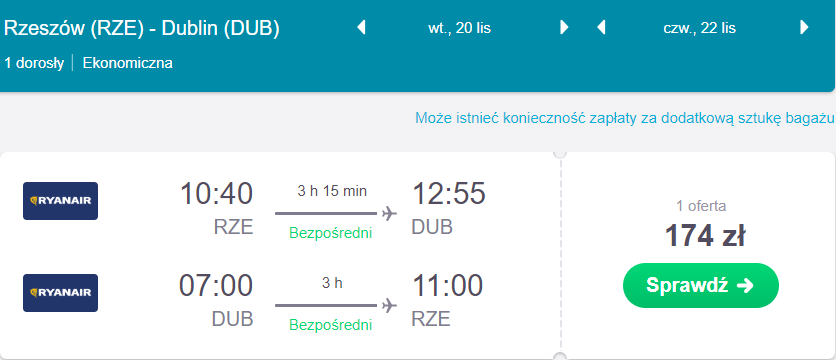
Task: Change cabin class Ekonomiczna
Action: pyautogui.click(x=127, y=63)
